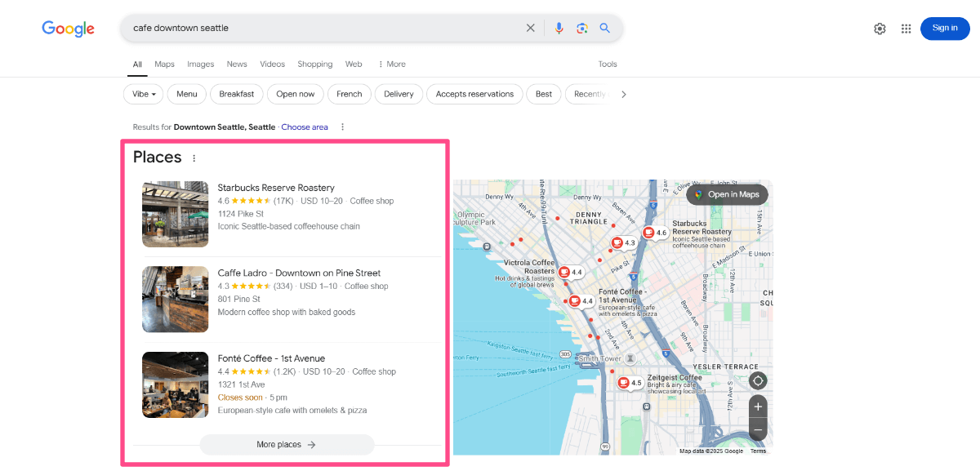Select the All results tab

tap(137, 64)
